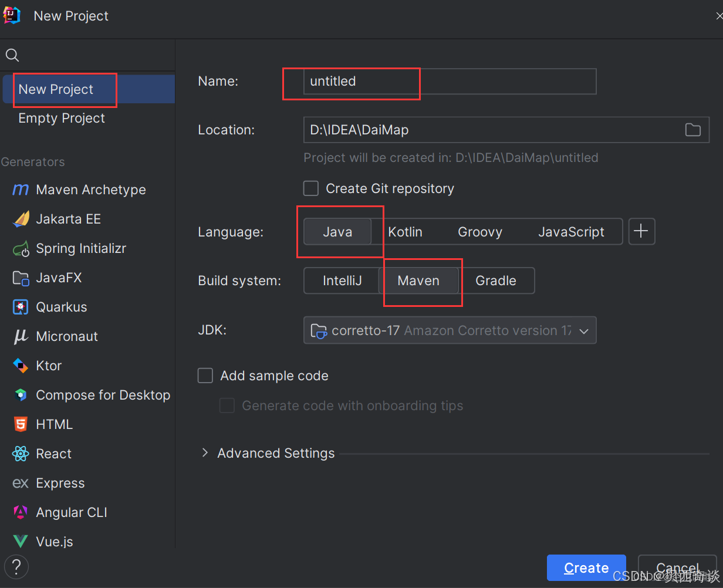Select HTML generator label
The height and width of the screenshot is (588, 723).
[x=55, y=424]
